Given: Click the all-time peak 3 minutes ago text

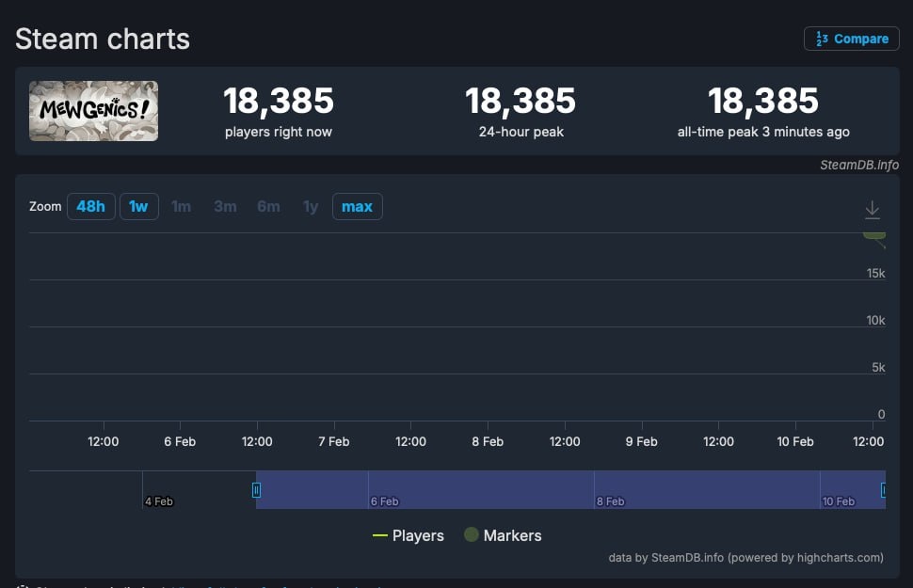Looking at the screenshot, I should click(x=763, y=132).
